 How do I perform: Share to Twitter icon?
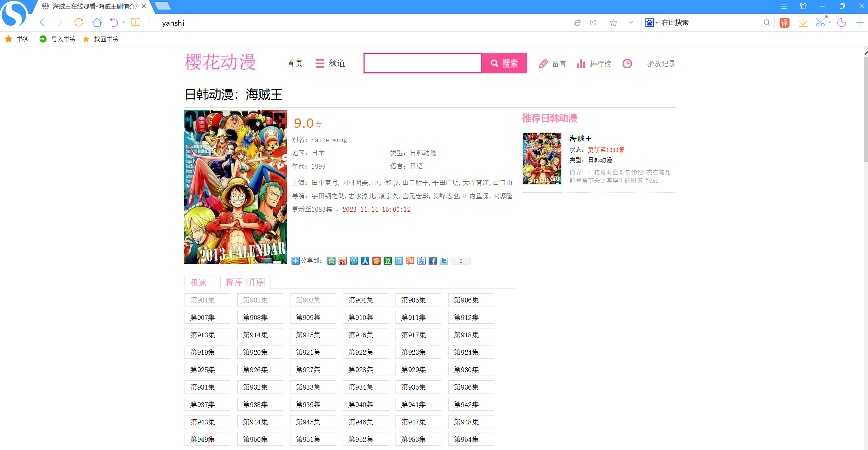tap(444, 261)
